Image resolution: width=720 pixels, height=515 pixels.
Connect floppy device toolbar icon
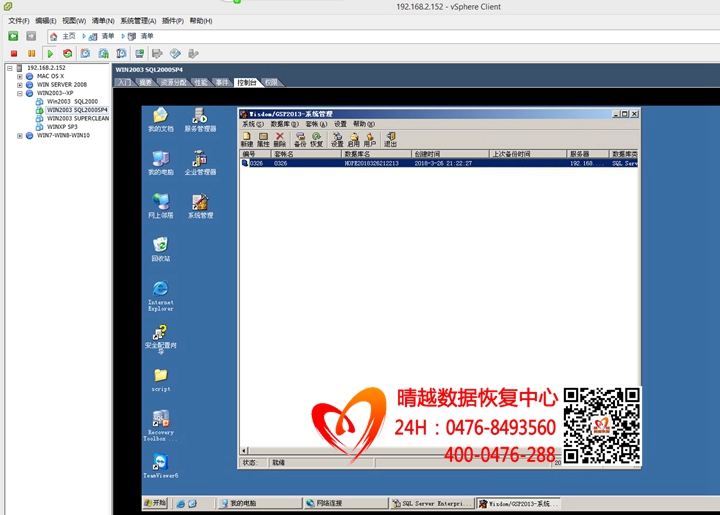point(157,54)
